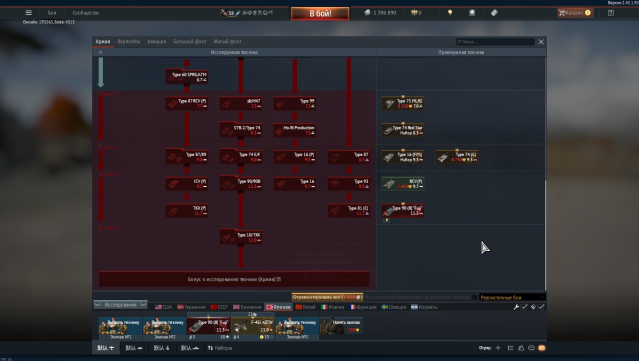The width and height of the screenshot is (639, 361).
Task: Toggle the rightmost checkbox above crew slots
Action: pos(541,307)
